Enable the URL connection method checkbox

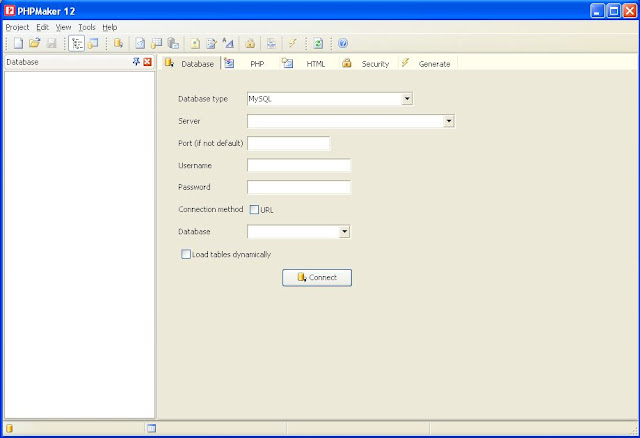pyautogui.click(x=254, y=210)
